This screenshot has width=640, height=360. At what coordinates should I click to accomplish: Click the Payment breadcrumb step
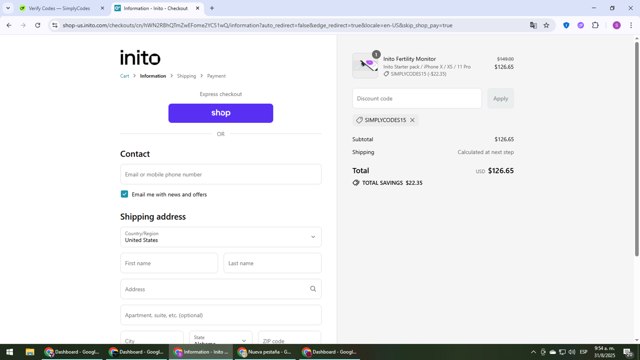click(x=216, y=76)
